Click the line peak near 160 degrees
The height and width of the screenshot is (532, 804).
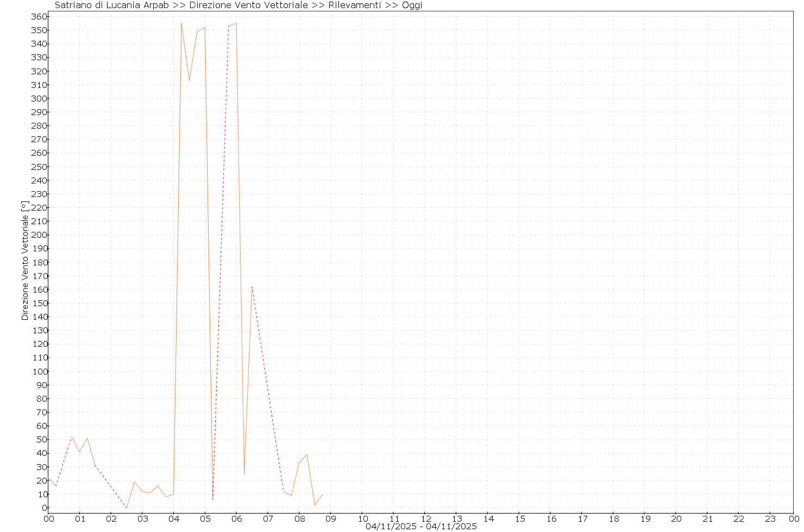[x=252, y=287]
